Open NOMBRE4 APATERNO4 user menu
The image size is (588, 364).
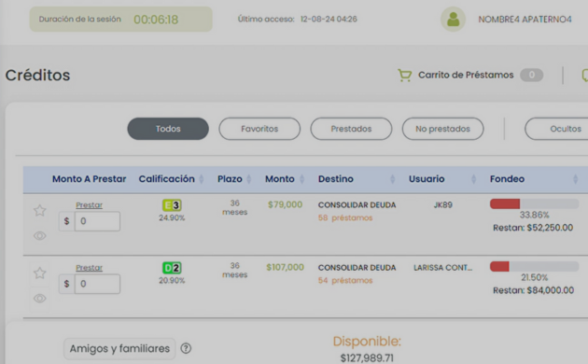[525, 19]
